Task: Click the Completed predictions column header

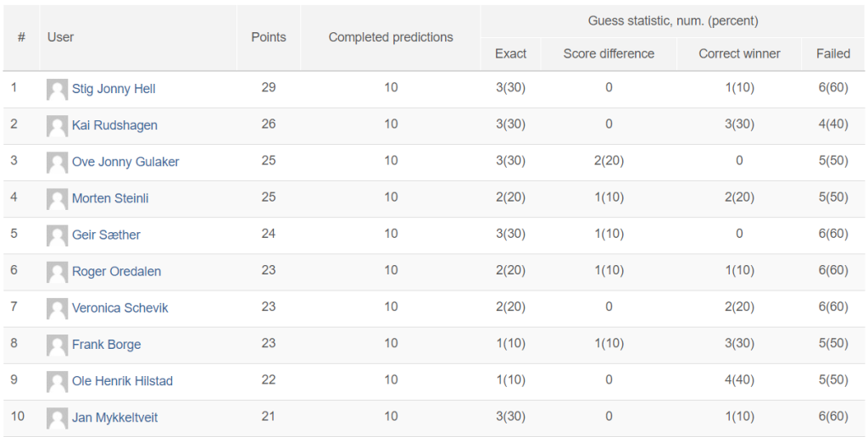Action: click(391, 37)
